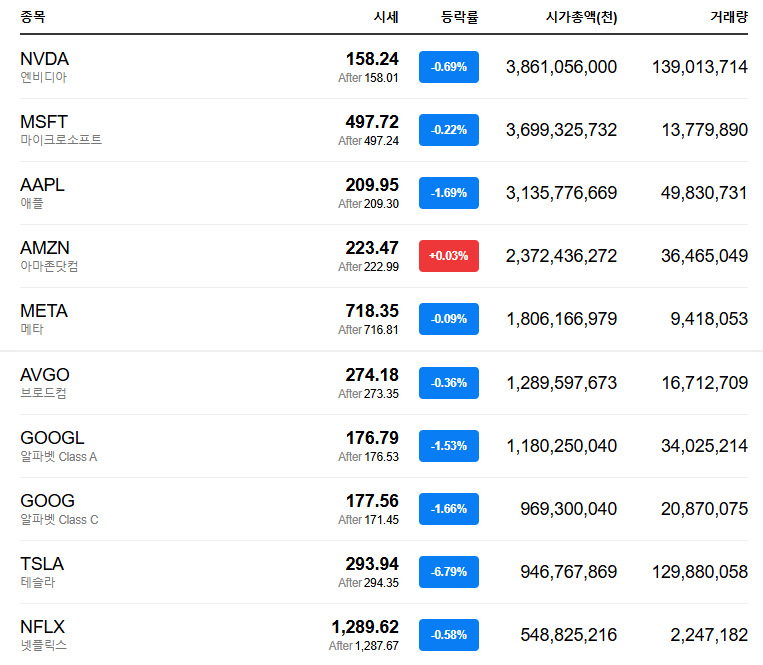
Task: Select GOOG price 177.56
Action: point(372,501)
